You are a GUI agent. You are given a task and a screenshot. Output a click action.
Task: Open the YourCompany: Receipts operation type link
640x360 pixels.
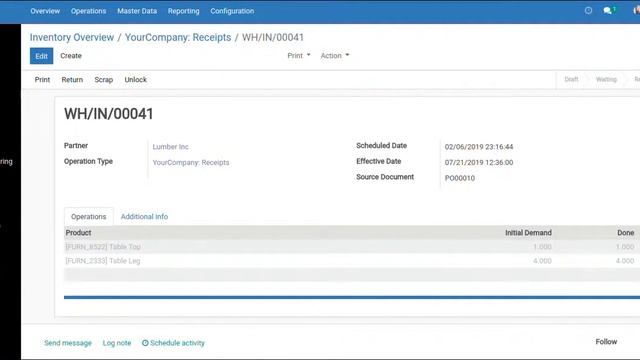[191, 162]
